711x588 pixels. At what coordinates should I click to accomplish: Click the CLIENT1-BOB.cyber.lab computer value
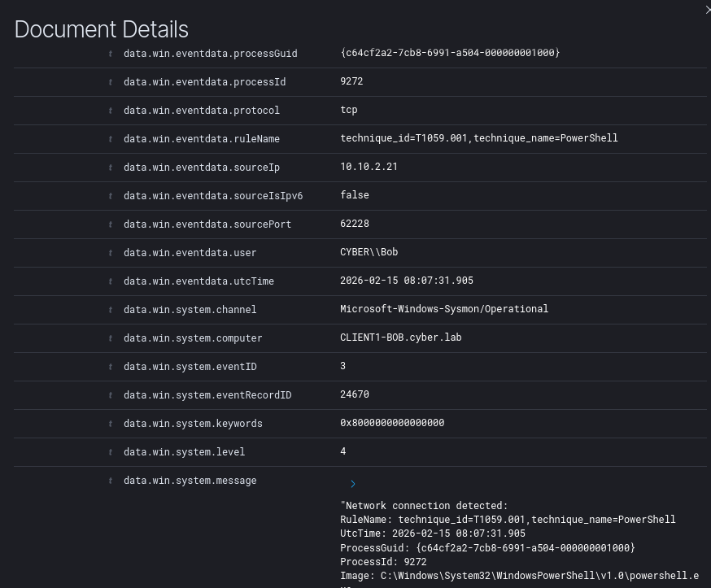point(400,338)
